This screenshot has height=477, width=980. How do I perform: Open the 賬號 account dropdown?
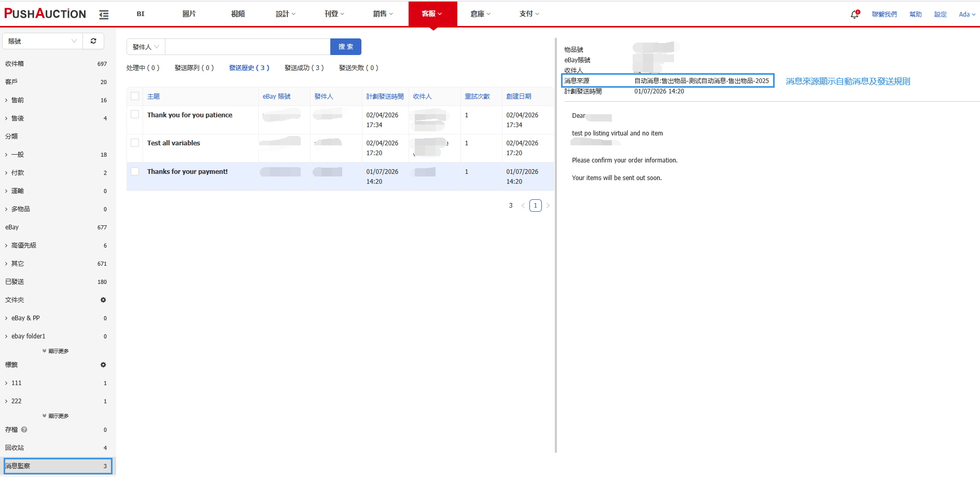click(x=42, y=41)
